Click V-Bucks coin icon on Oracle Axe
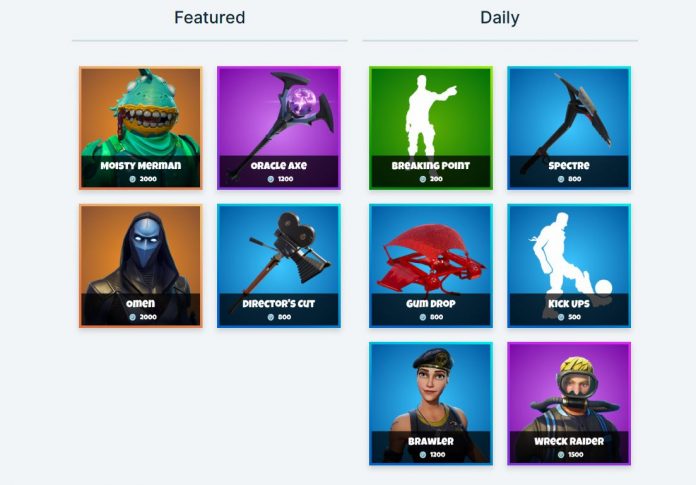The height and width of the screenshot is (485, 696). click(271, 179)
